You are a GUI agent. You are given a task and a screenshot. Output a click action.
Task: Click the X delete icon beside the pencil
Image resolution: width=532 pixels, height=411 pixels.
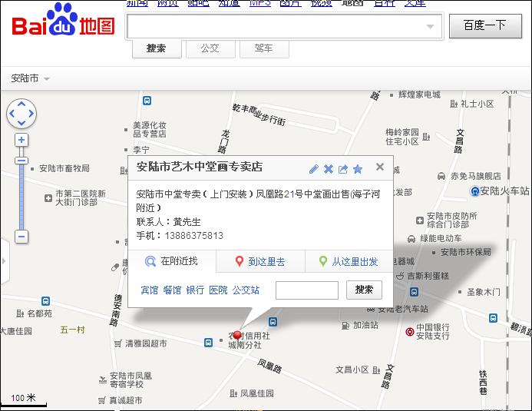click(329, 169)
